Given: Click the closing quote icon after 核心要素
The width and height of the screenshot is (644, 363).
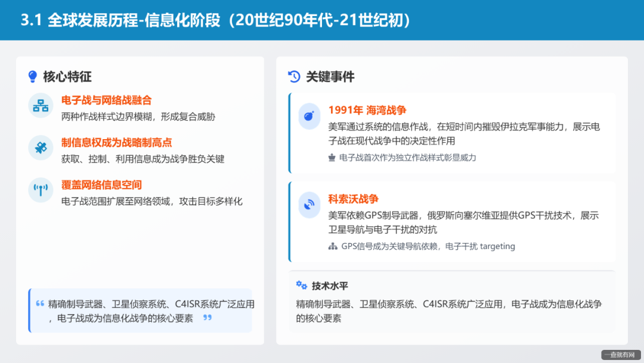Looking at the screenshot, I should 206,318.
